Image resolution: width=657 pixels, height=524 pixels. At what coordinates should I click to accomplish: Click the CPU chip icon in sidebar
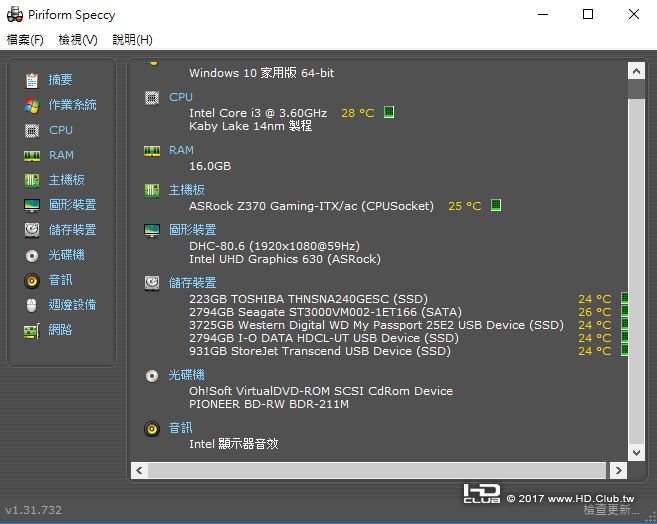coord(32,131)
